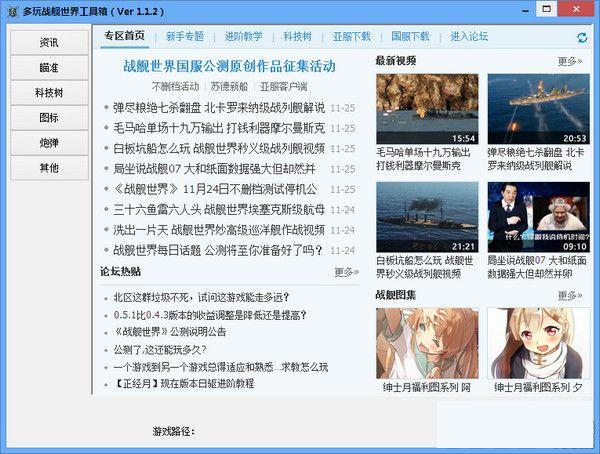Open the 战舰世界国服公测原创作品征集活动 headline
The height and width of the screenshot is (454, 600).
point(229,66)
